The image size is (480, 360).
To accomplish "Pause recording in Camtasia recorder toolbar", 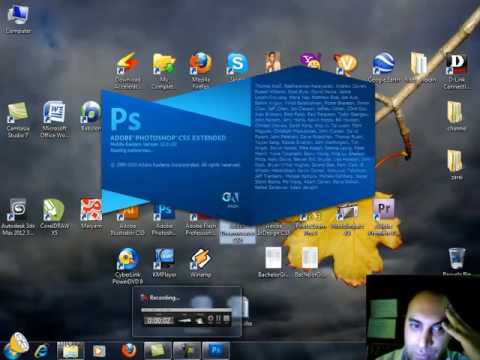I will tap(218, 319).
